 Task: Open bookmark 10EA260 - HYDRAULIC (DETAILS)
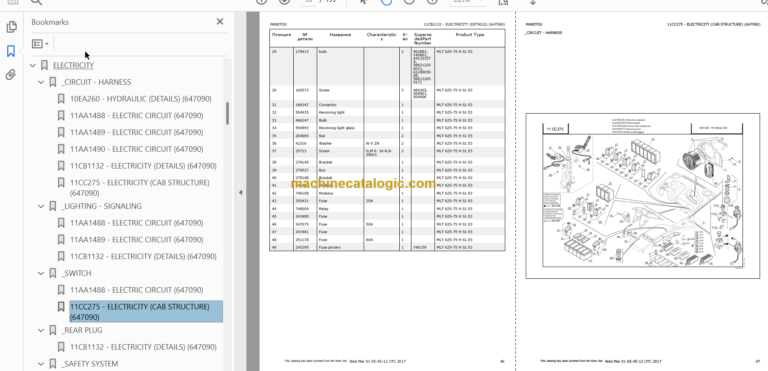(x=141, y=99)
